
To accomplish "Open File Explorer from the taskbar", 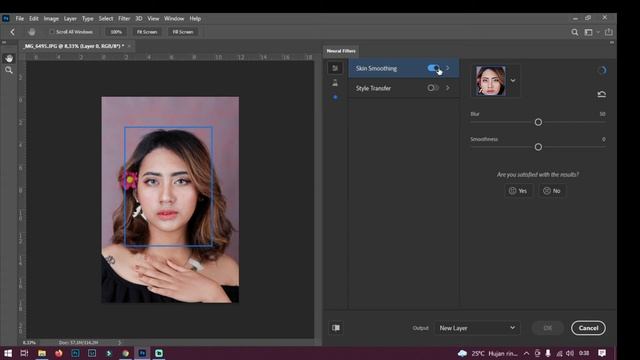I will tap(42, 353).
